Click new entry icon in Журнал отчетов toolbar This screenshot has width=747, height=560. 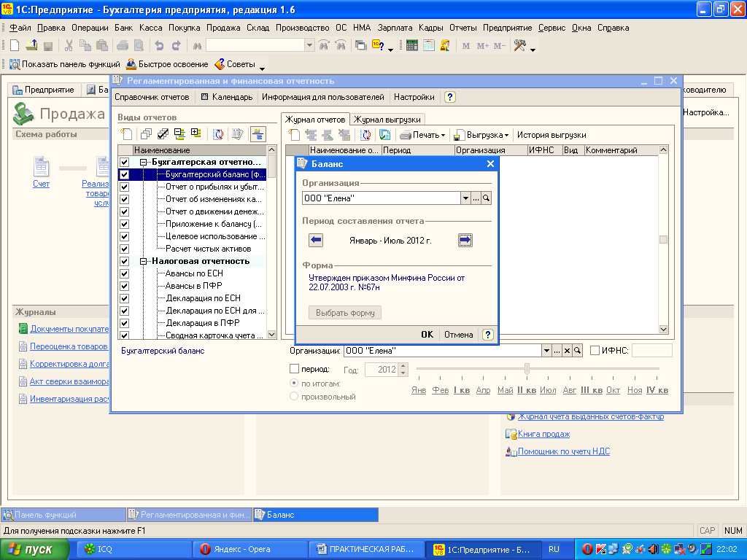click(295, 135)
